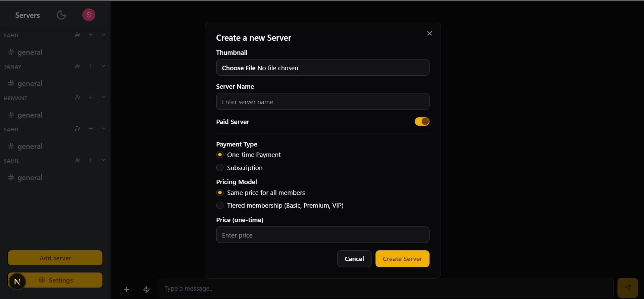Select the TANAY server name

pyautogui.click(x=12, y=67)
